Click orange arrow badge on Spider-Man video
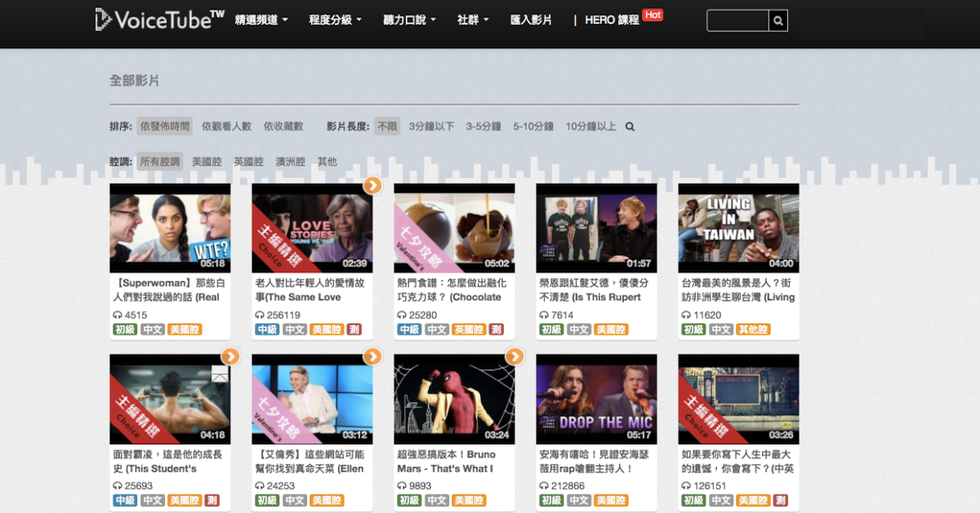The width and height of the screenshot is (980, 513). (x=514, y=356)
